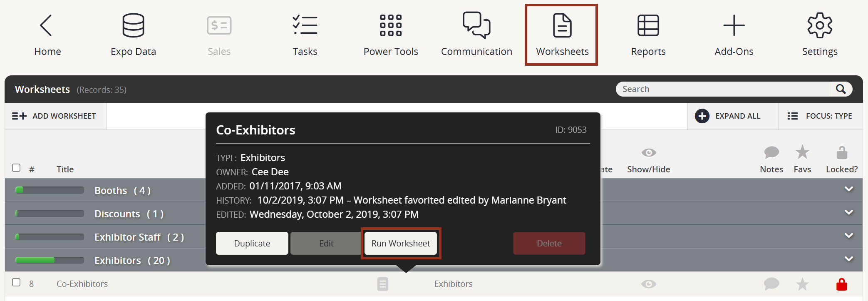Screen dimensions: 868x301
Task: Select the Tasks menu label
Action: pos(305,52)
